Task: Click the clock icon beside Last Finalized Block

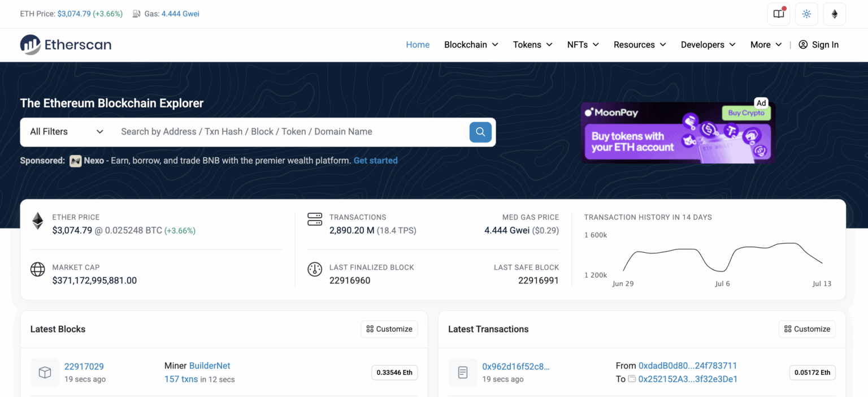Action: 315,269
